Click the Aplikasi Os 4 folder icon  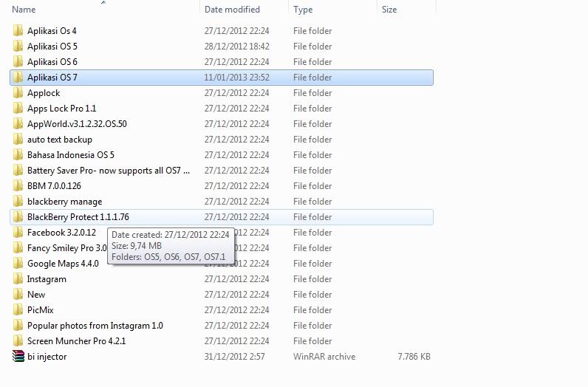pos(18,31)
